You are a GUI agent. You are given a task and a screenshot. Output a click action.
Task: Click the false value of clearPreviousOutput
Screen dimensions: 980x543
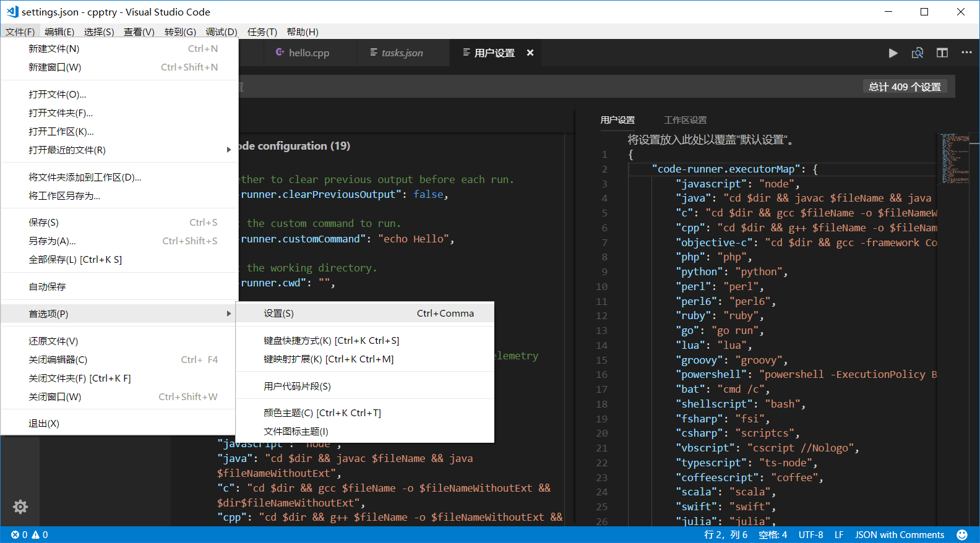pos(428,195)
